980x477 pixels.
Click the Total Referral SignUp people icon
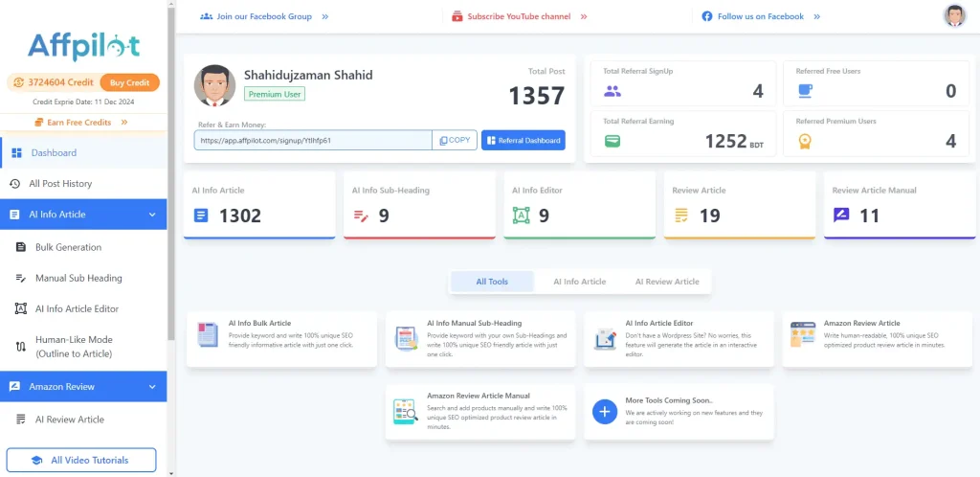pos(612,91)
